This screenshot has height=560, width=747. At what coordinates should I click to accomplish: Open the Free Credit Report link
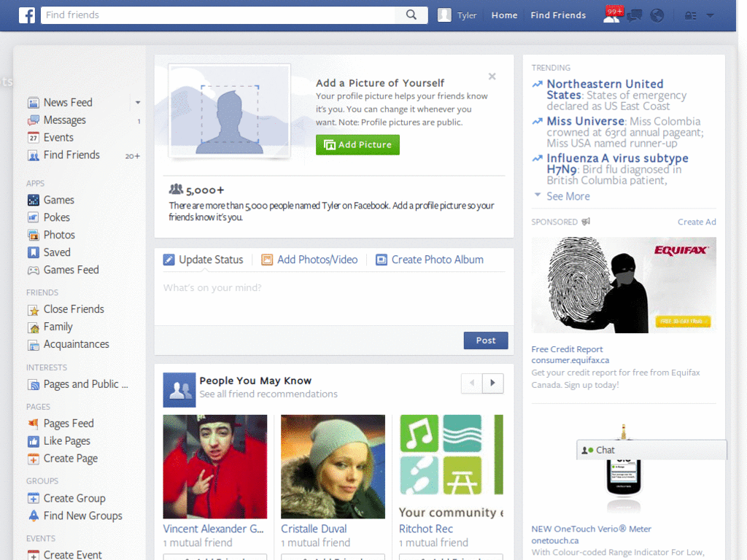(567, 349)
